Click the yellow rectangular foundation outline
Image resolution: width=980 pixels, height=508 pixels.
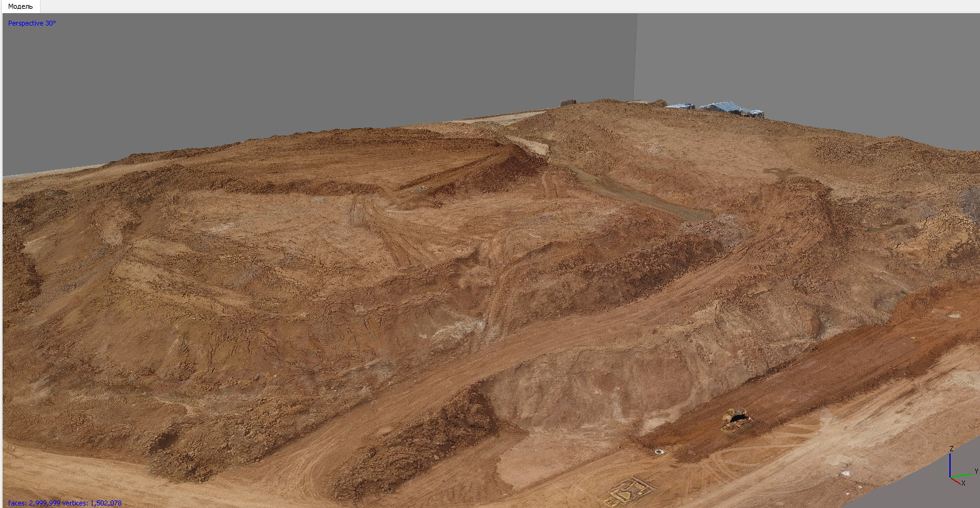(x=628, y=491)
